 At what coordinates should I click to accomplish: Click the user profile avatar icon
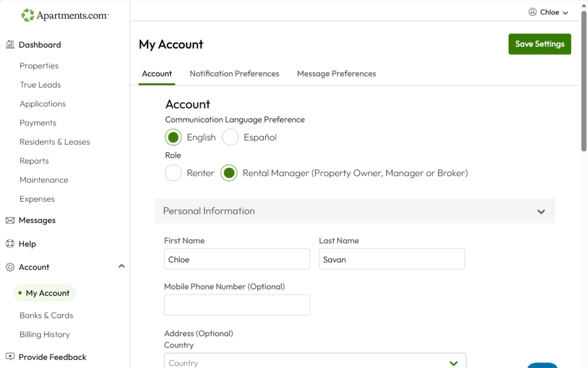pyautogui.click(x=532, y=12)
